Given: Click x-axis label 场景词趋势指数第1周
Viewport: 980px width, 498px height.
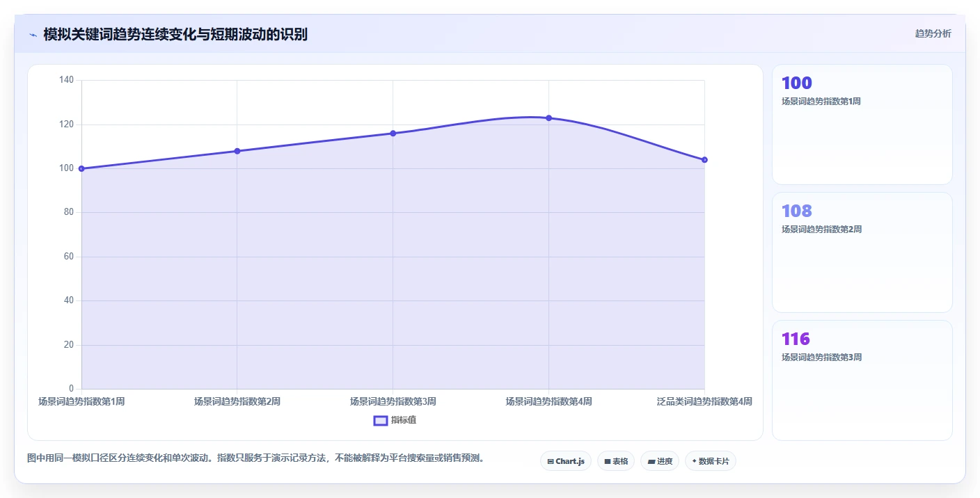Looking at the screenshot, I should pos(81,401).
